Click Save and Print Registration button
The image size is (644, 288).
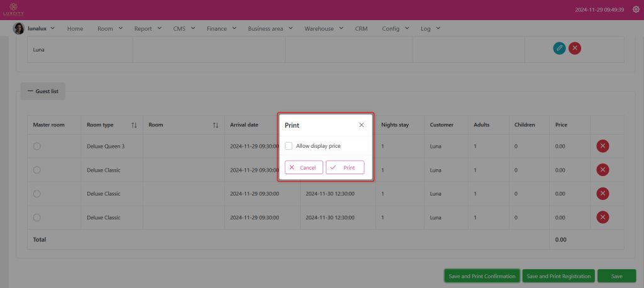(558, 276)
